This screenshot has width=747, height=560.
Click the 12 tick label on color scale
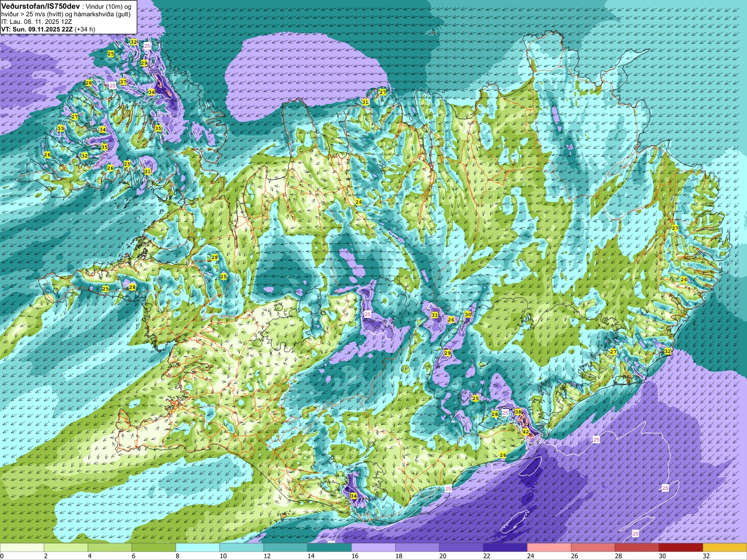coord(267,556)
